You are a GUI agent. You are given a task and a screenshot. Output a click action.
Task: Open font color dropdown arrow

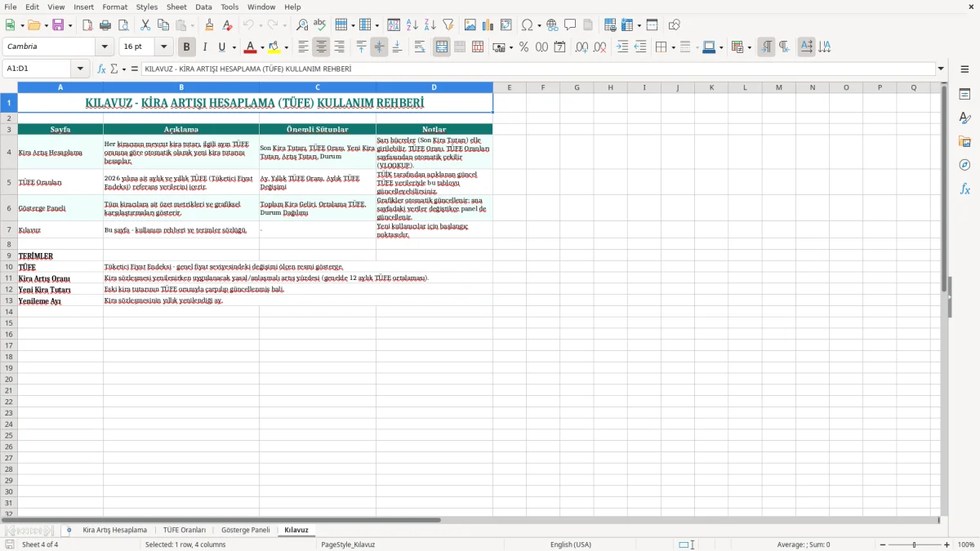[262, 47]
